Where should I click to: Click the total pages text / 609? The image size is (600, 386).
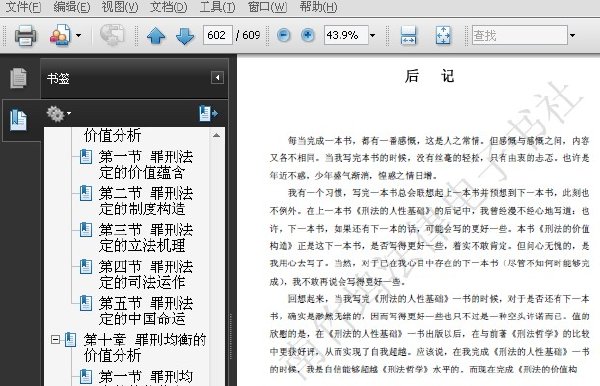pos(248,35)
